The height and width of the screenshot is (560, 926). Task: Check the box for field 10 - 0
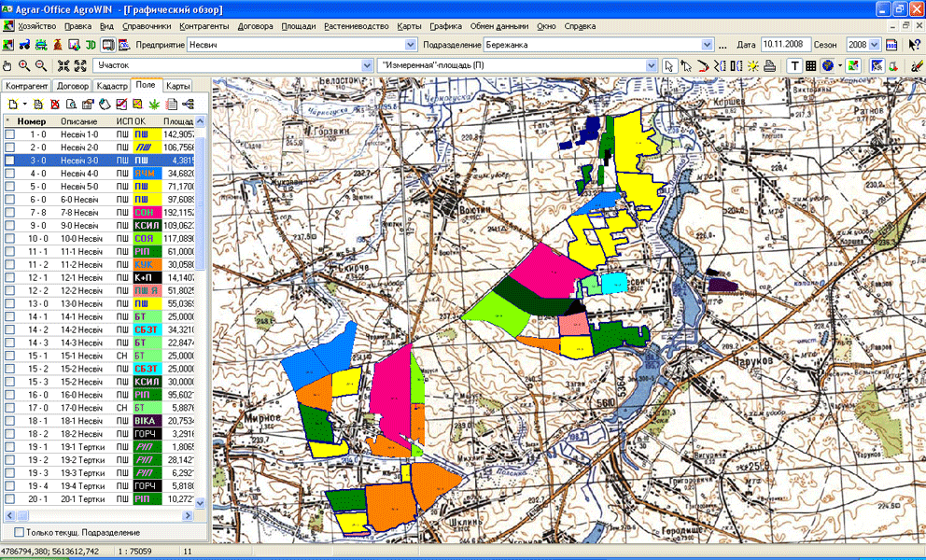pyautogui.click(x=9, y=238)
